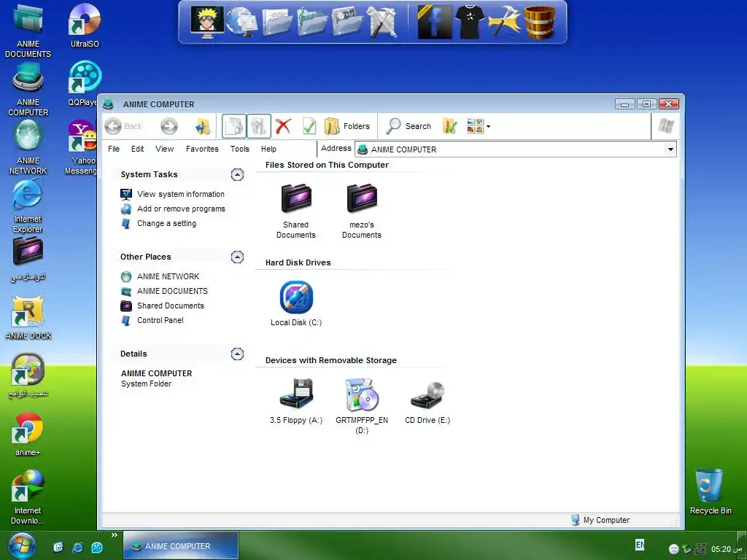
Task: Click Change a setting link
Action: click(166, 223)
